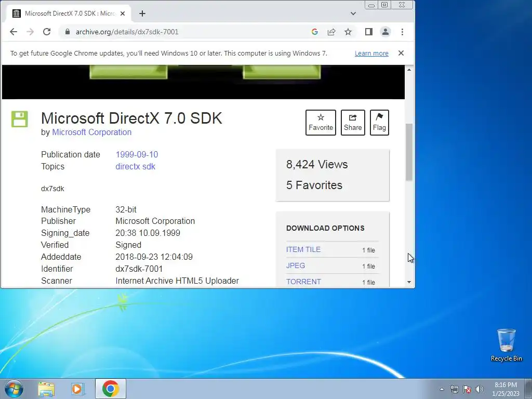Open Windows Explorer from the taskbar
Image resolution: width=532 pixels, height=399 pixels.
click(x=46, y=389)
